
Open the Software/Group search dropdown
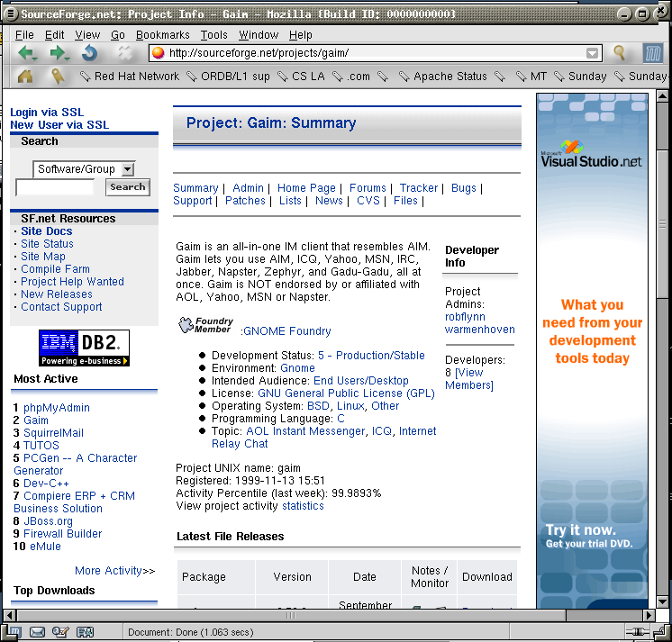(84, 169)
